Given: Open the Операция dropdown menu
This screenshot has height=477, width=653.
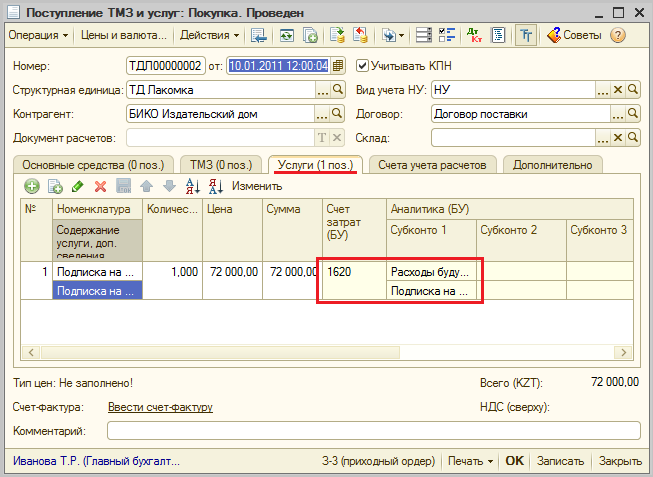Looking at the screenshot, I should click(x=39, y=35).
